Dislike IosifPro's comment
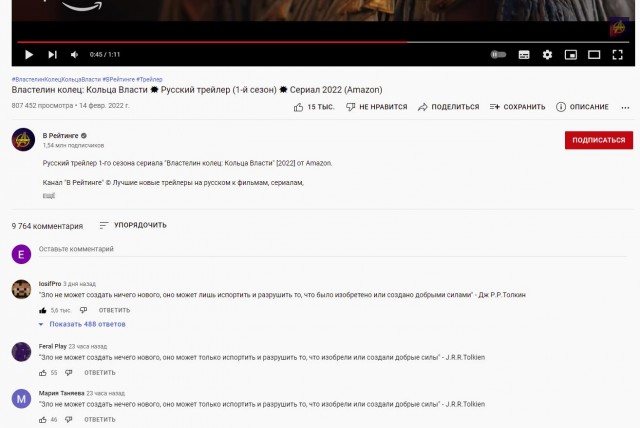The image size is (640, 428). pos(83,310)
